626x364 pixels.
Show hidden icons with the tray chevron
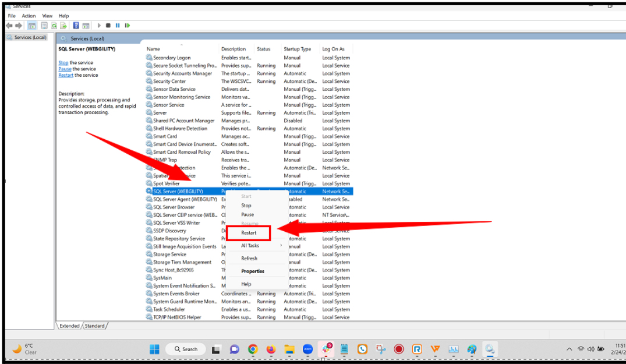pos(570,349)
